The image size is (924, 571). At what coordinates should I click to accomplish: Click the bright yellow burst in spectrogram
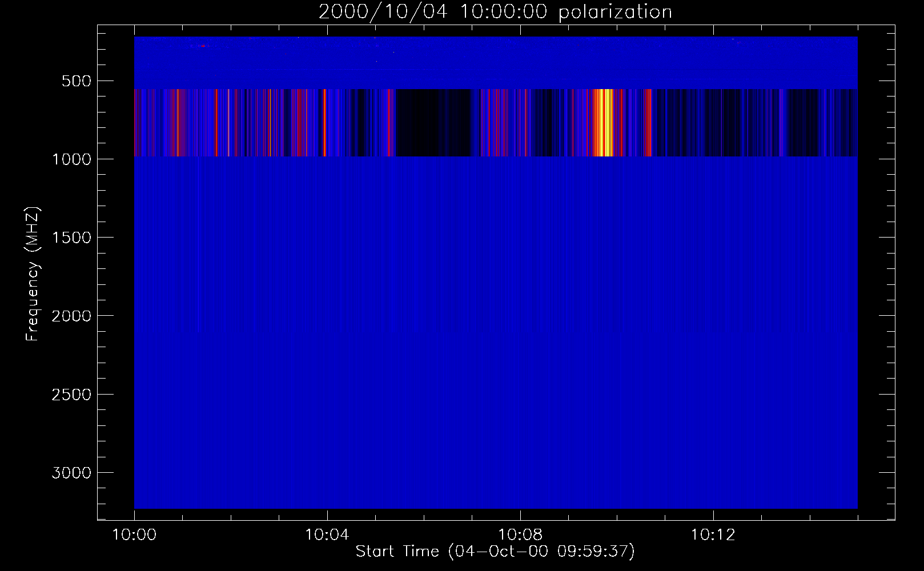click(x=603, y=122)
